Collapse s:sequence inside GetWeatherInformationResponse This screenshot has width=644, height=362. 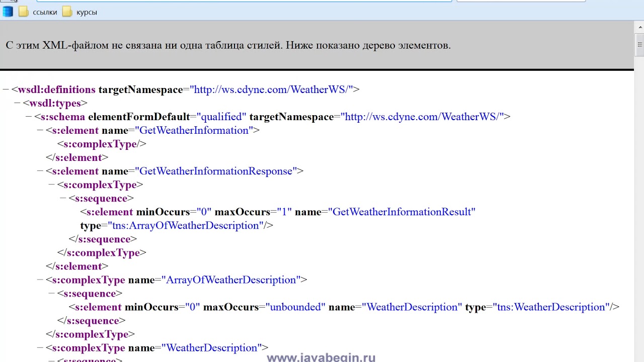(x=64, y=198)
